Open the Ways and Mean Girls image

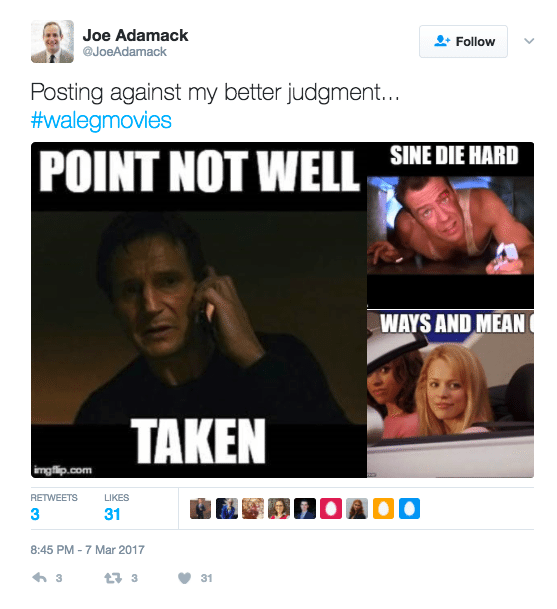[451, 393]
